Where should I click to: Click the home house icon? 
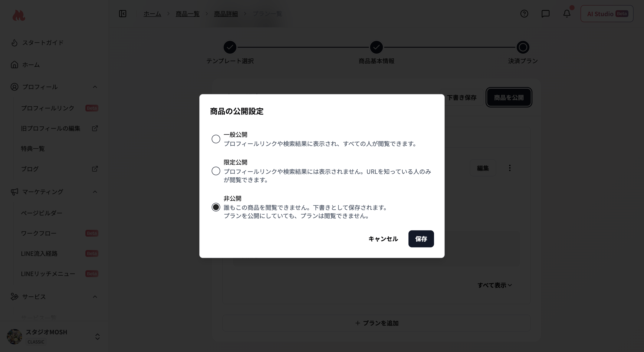[x=14, y=65]
